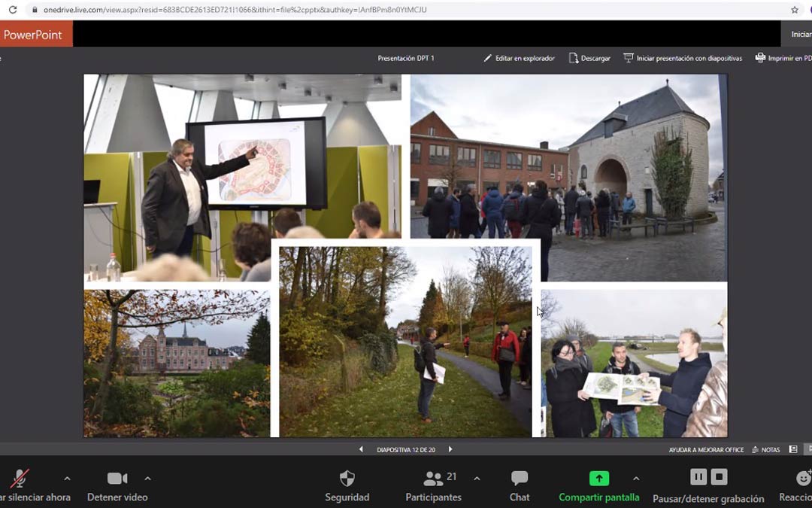The width and height of the screenshot is (812, 508).
Task: Switch view using the reading view icon
Action: click(793, 449)
